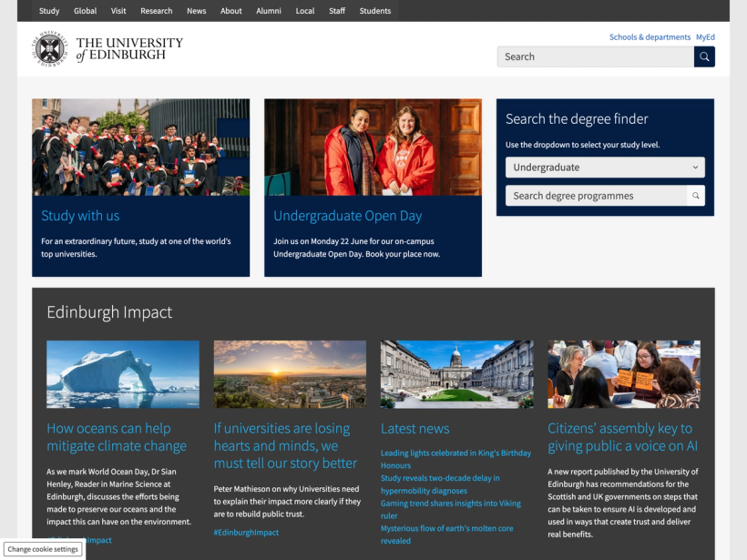The image size is (747, 560).
Task: Click text 'As we mark World Ocean Day, Dr Sian'
Action: (111, 472)
